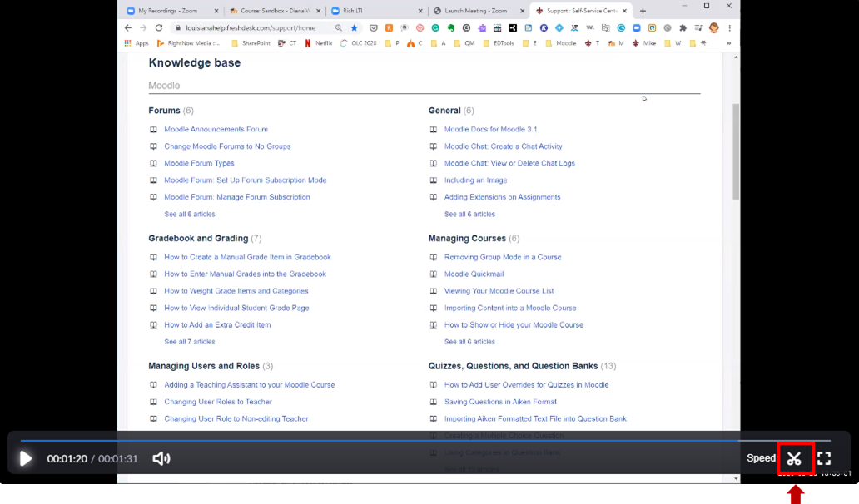This screenshot has width=859, height=504.
Task: Open Adding Extensions on Assignments article
Action: (x=502, y=197)
